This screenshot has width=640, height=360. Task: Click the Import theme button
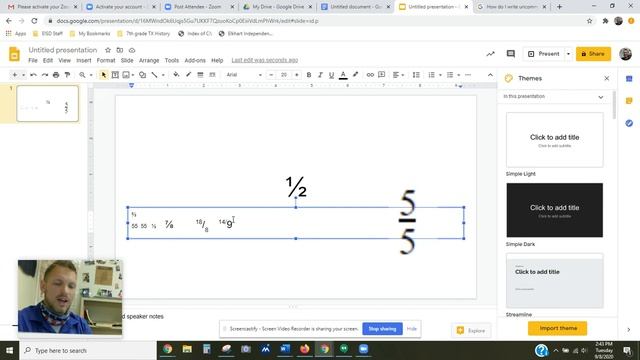point(558,328)
